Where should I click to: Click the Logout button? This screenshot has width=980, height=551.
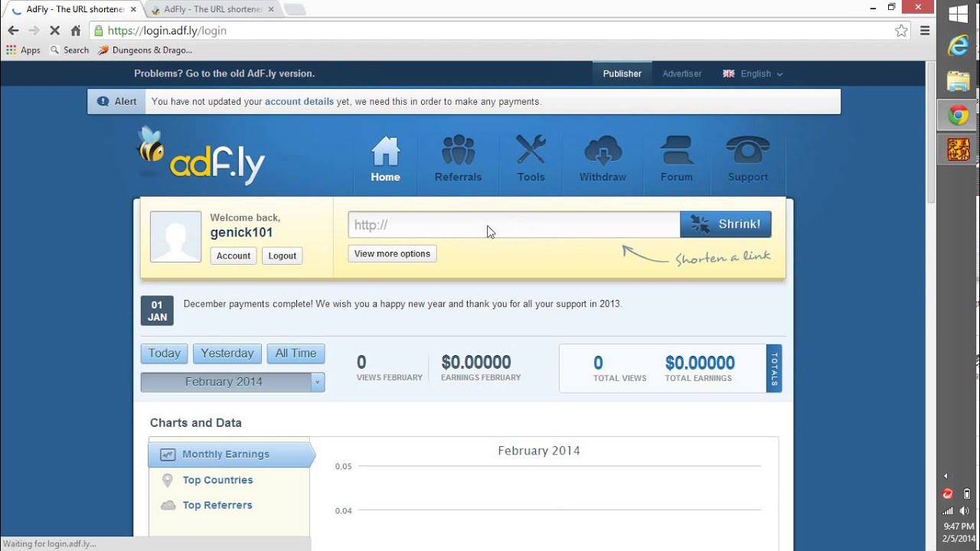click(x=282, y=256)
